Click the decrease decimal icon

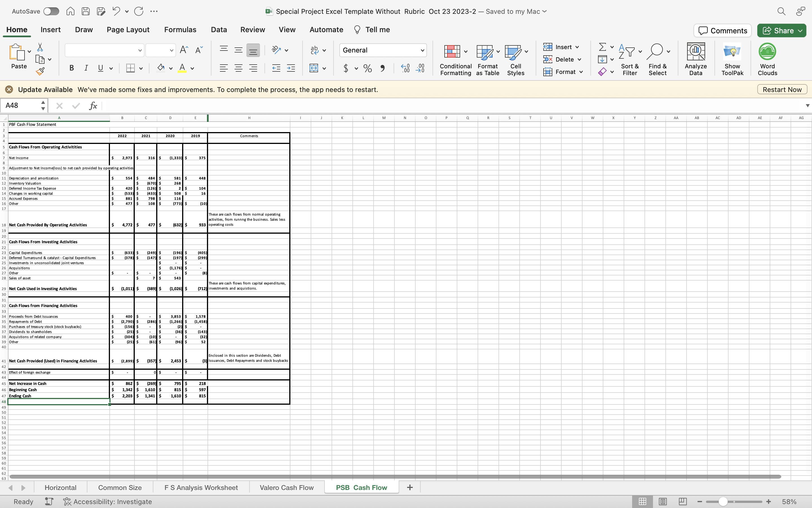[420, 68]
